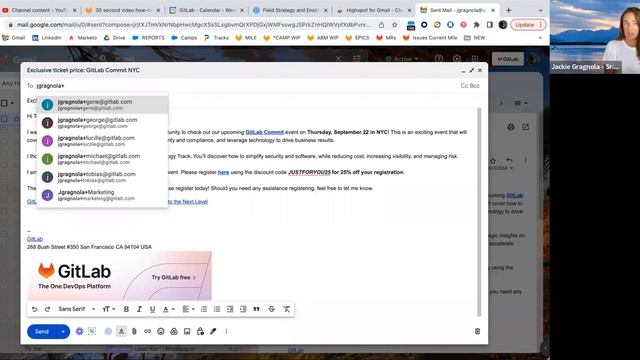Click the To recipient field

(x=245, y=86)
